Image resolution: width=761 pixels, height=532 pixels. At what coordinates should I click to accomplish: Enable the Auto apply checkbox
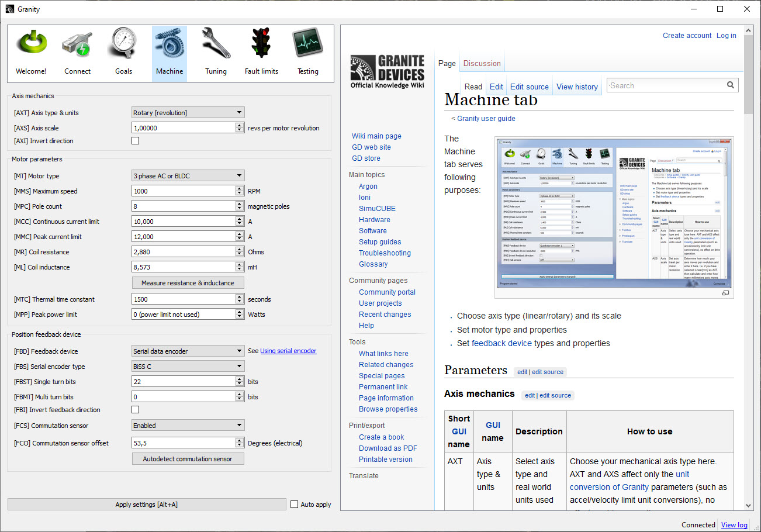pos(294,505)
